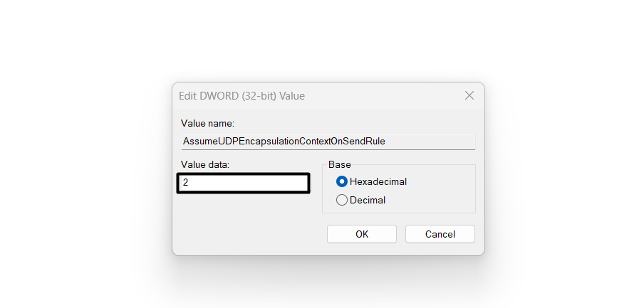Click the OK button

(x=361, y=233)
